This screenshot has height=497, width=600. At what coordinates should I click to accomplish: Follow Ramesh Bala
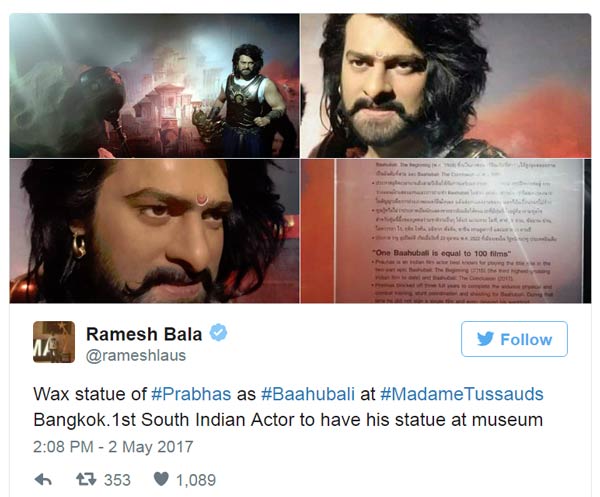coord(514,339)
